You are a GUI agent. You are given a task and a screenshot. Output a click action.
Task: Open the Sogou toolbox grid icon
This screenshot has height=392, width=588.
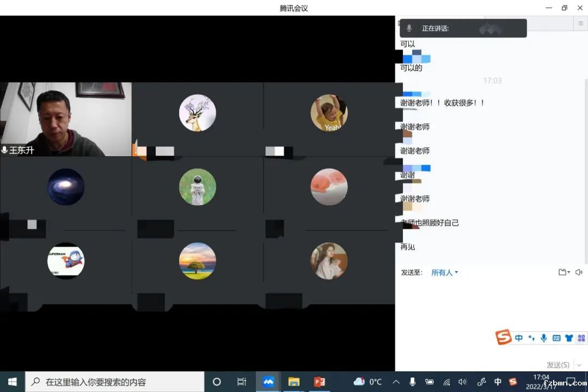tap(581, 338)
